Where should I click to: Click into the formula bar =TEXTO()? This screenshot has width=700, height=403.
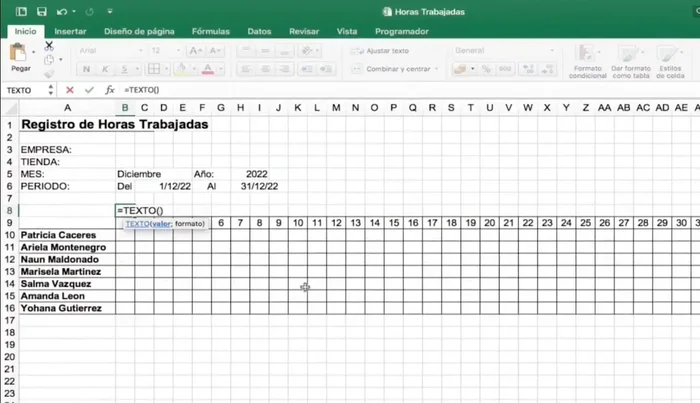pyautogui.click(x=408, y=90)
